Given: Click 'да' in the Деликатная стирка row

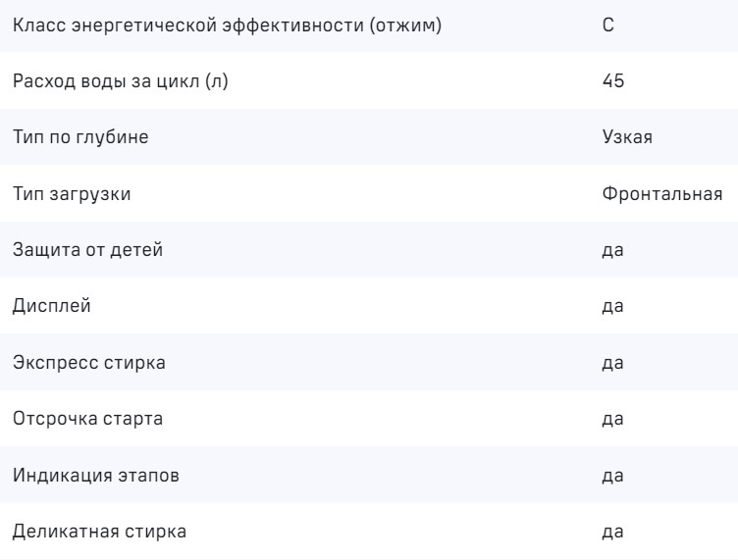Looking at the screenshot, I should coord(613,533).
